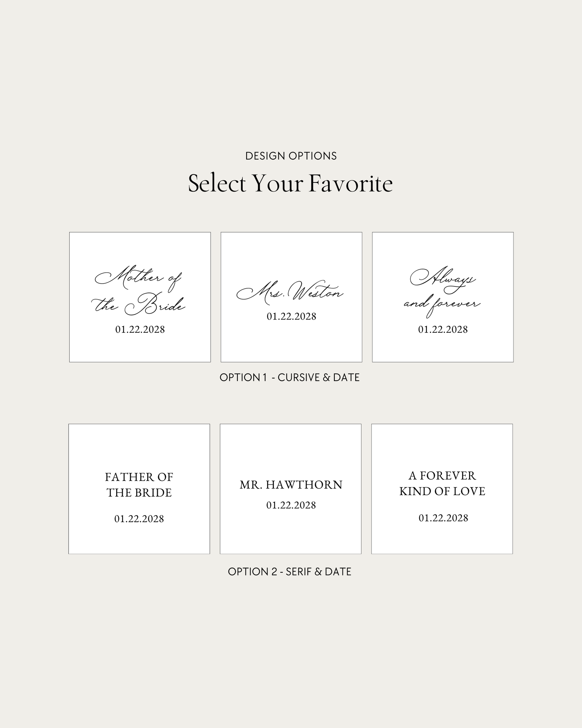Click the 'DESIGN OPTIONS' subtitle text
The width and height of the screenshot is (582, 728).
(x=291, y=156)
